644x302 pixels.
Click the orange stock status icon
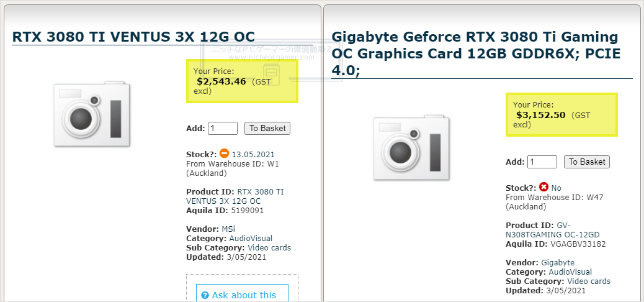pyautogui.click(x=224, y=153)
